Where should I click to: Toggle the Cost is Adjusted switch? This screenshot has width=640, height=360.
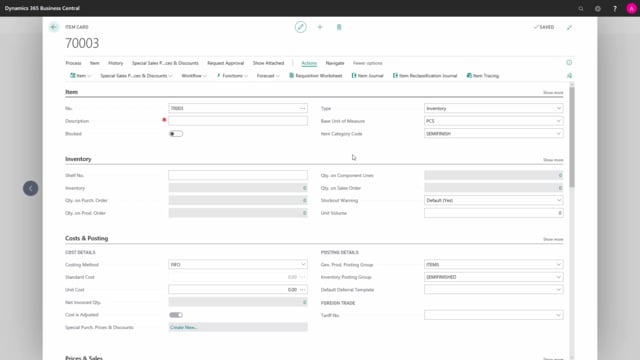(x=176, y=315)
